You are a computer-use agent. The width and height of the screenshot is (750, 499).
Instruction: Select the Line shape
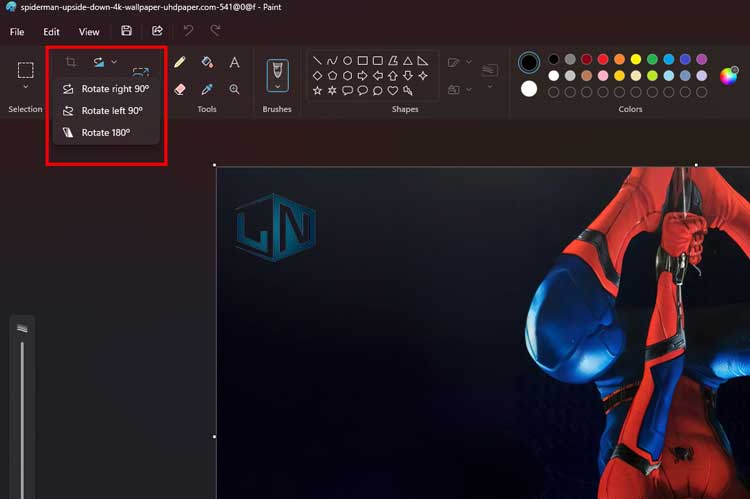point(317,61)
